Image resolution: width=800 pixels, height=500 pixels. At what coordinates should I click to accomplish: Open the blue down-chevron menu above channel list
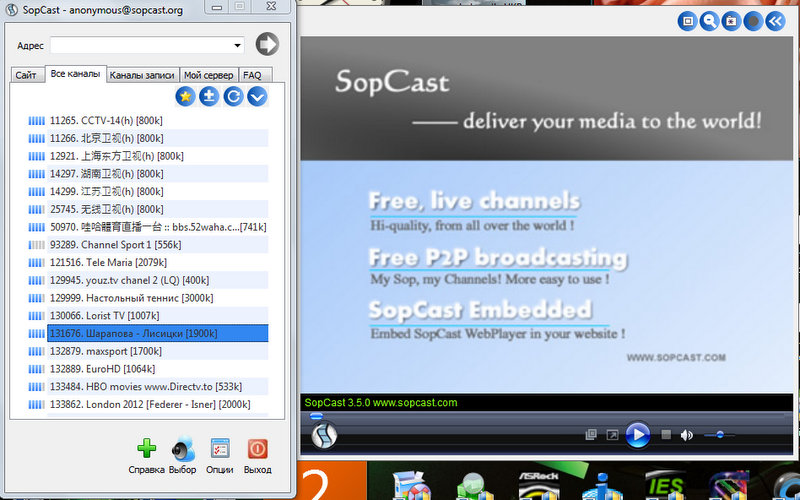pos(257,96)
